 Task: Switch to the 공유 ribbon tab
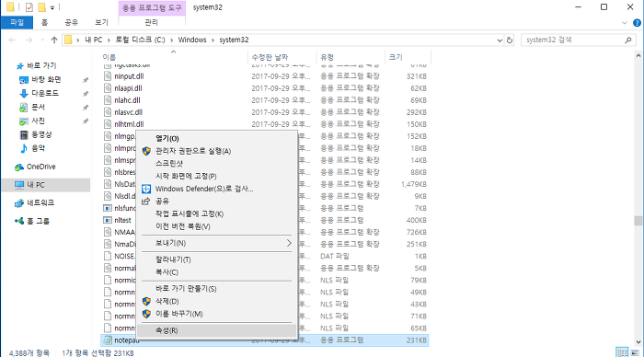pos(72,22)
